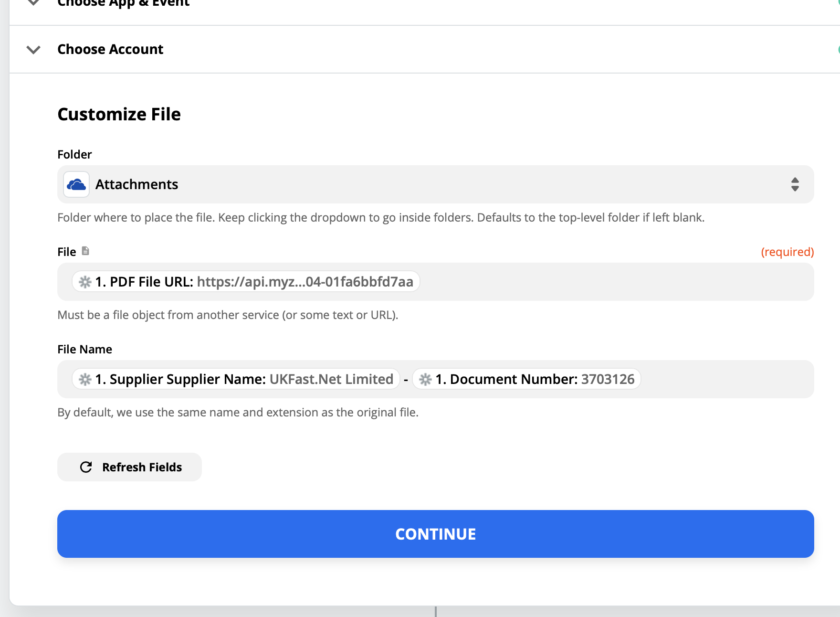The height and width of the screenshot is (617, 840).
Task: Click the refresh arrow icon
Action: [86, 467]
